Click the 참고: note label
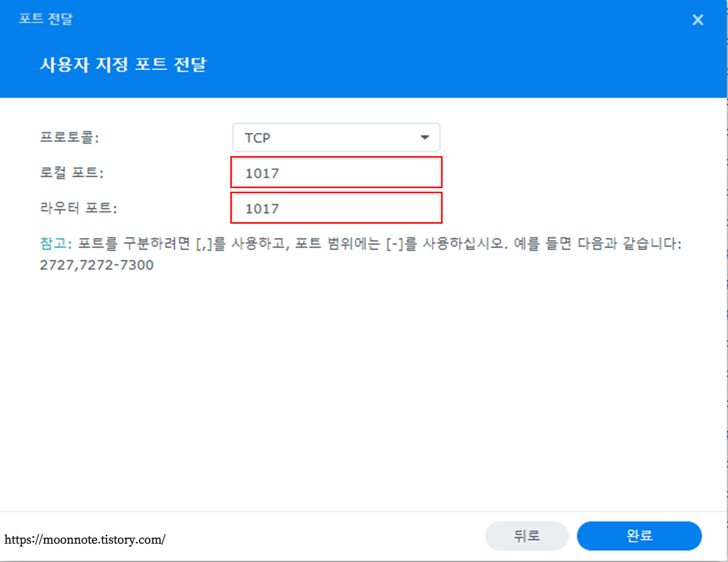The image size is (728, 562). coord(56,244)
